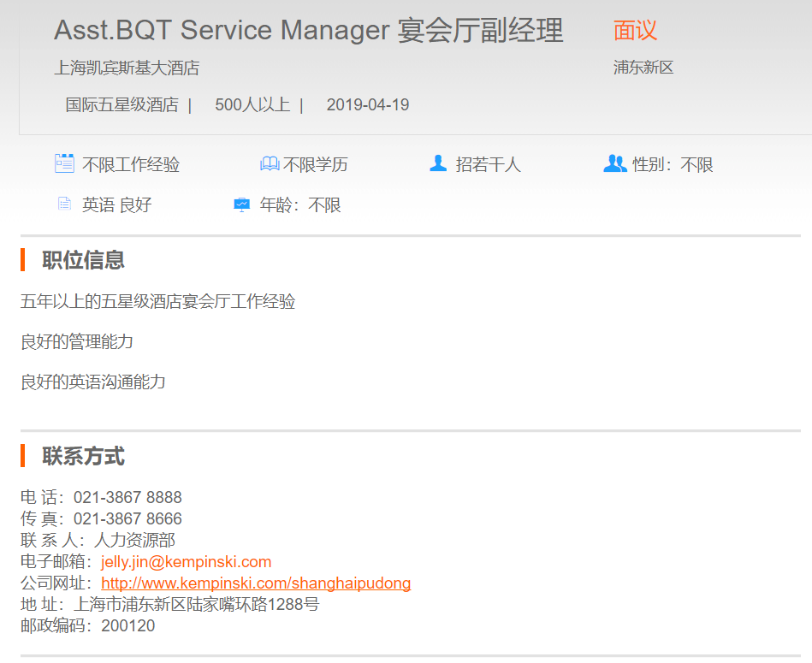Click the 浦东新区 location text
The height and width of the screenshot is (663, 812).
(x=643, y=68)
